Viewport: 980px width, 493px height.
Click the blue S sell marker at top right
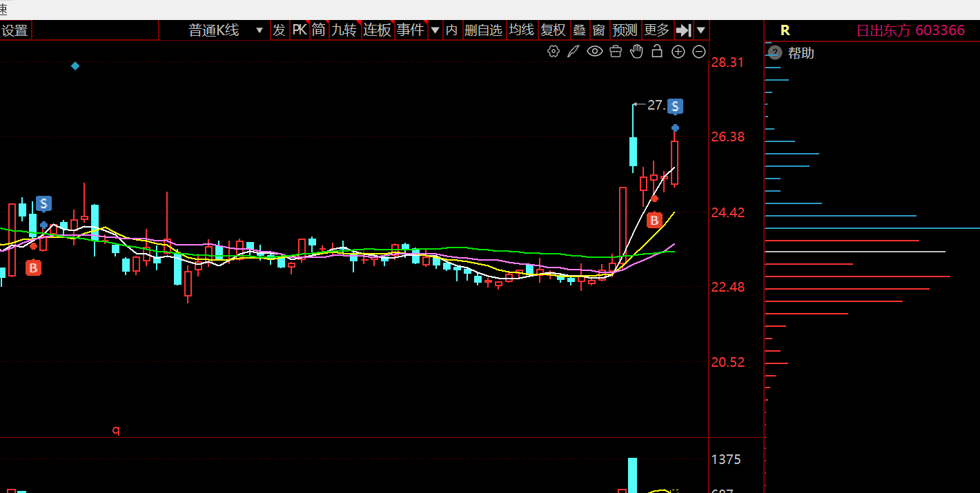675,106
